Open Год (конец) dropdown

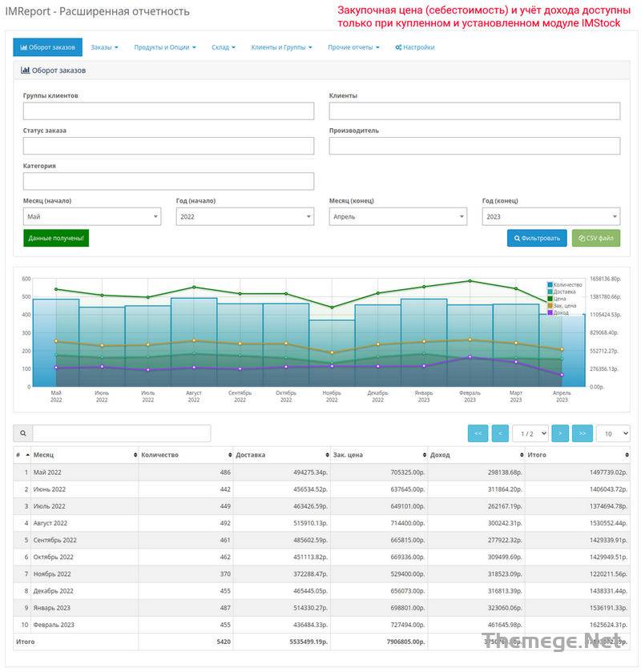(x=551, y=216)
